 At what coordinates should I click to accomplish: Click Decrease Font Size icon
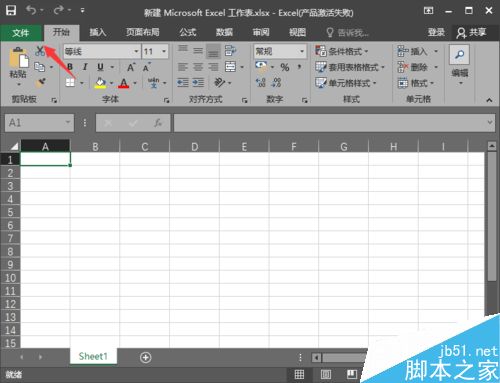coord(146,67)
